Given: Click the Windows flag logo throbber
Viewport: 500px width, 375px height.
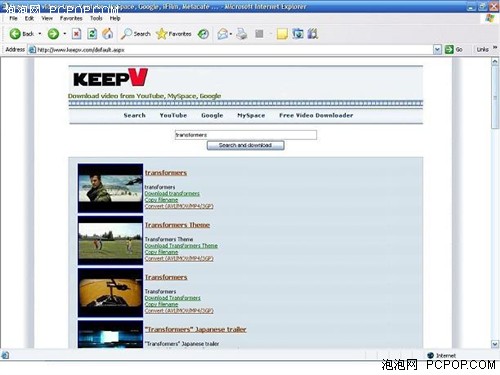Looking at the screenshot, I should point(490,18).
